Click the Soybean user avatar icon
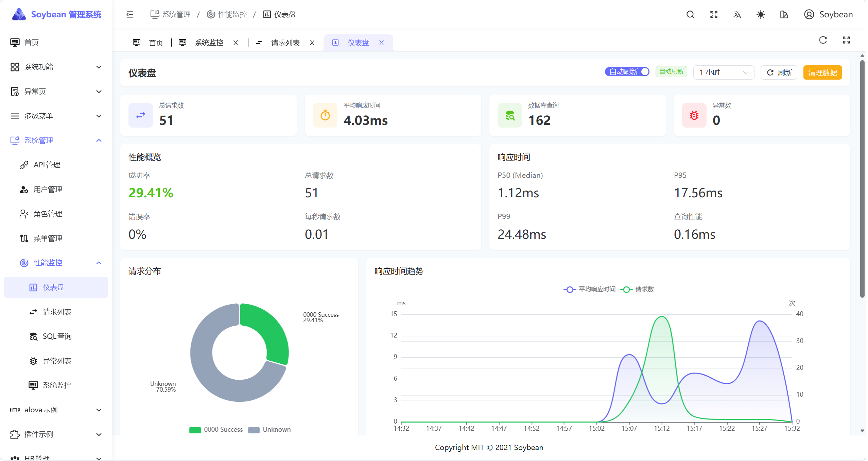This screenshot has width=868, height=461. click(x=809, y=14)
